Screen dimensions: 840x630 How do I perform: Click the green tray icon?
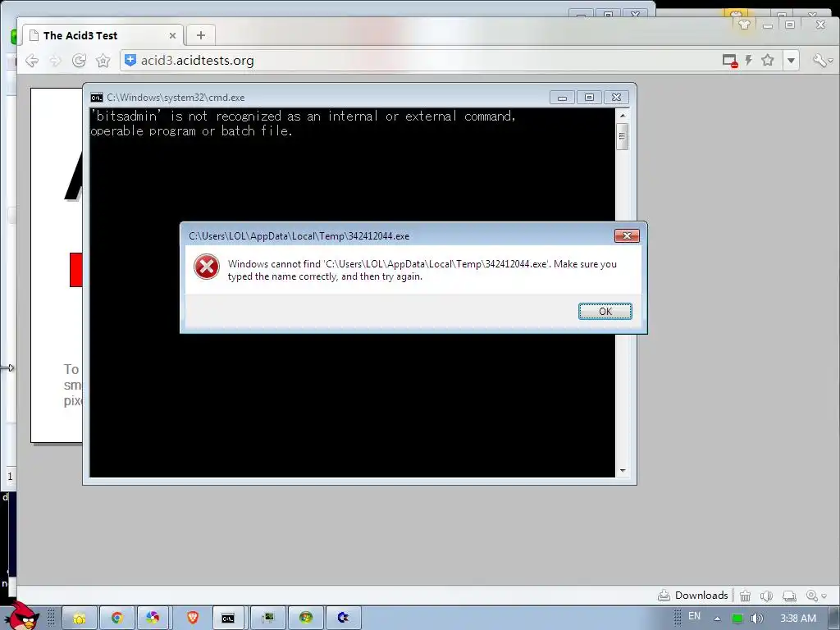point(737,619)
